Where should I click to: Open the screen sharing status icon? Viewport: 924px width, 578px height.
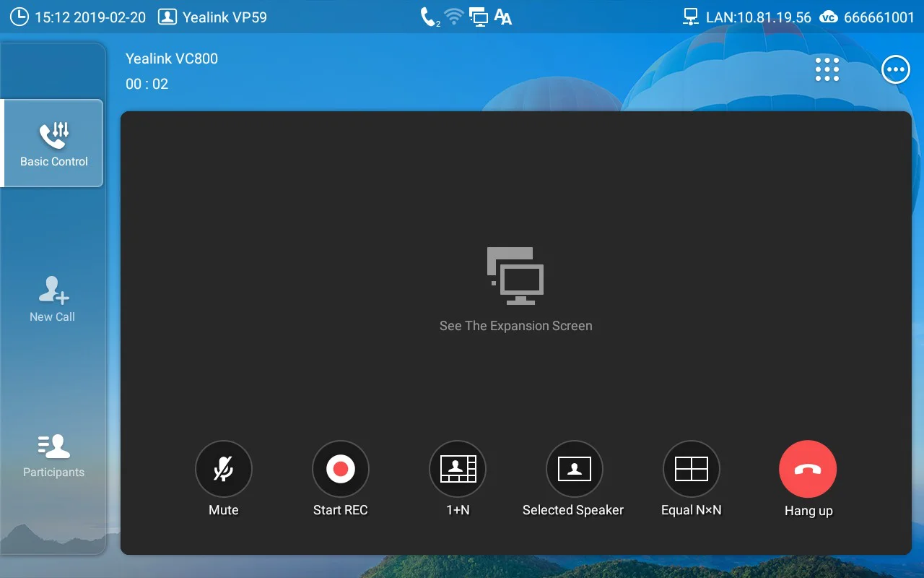coord(479,16)
